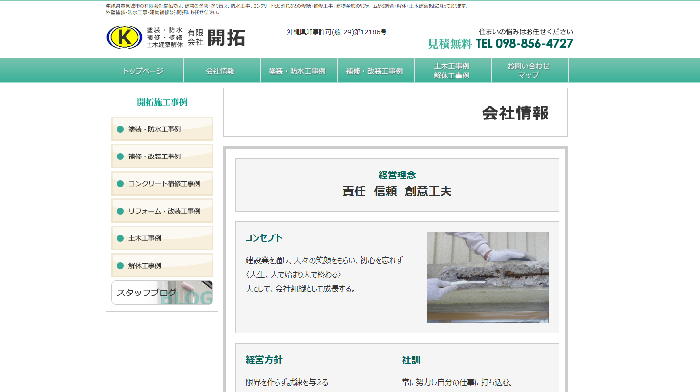Click the 見積無料 text in header
The image size is (700, 392).
(450, 44)
